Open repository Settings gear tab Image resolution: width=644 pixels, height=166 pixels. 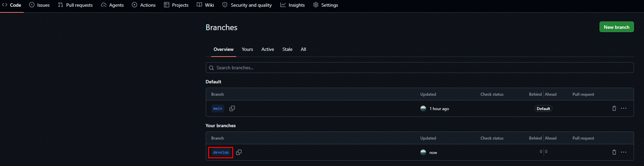click(326, 5)
